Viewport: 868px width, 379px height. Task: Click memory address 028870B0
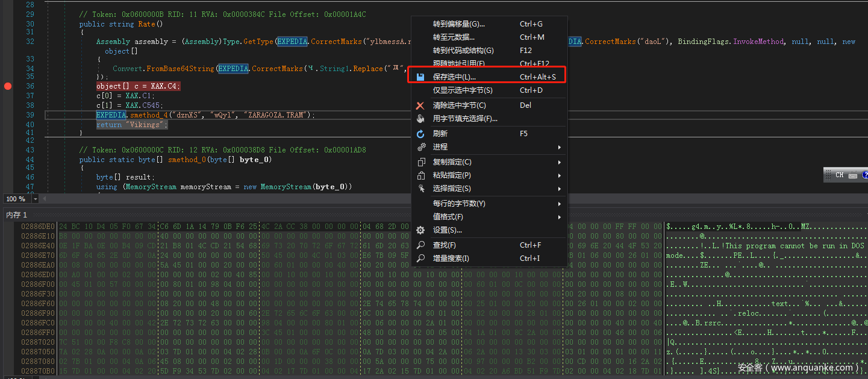(x=38, y=371)
